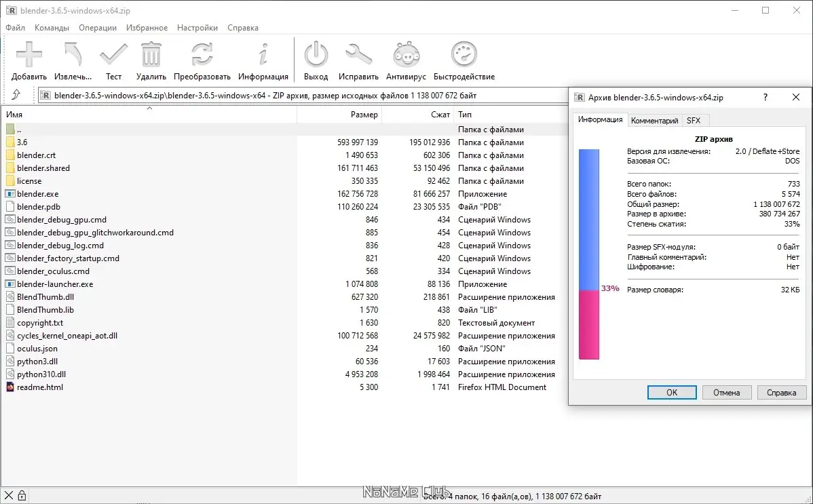Open the Информация toolbar icon
The image size is (813, 504).
tap(263, 54)
